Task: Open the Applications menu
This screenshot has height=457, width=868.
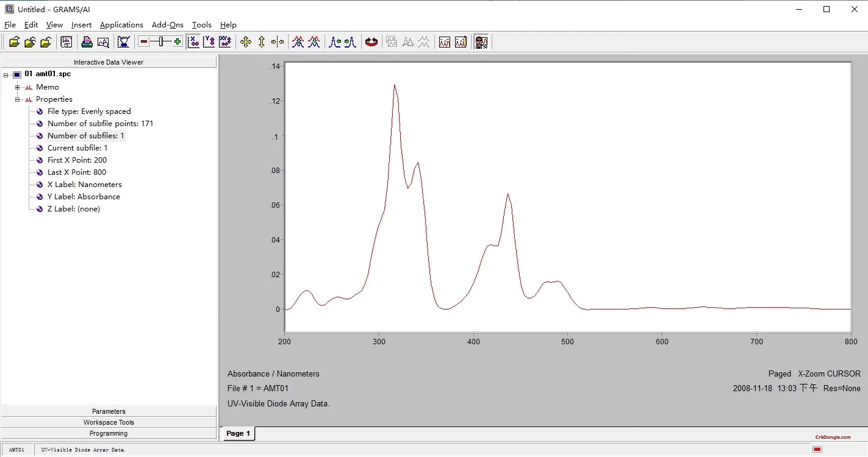Action: coord(121,25)
